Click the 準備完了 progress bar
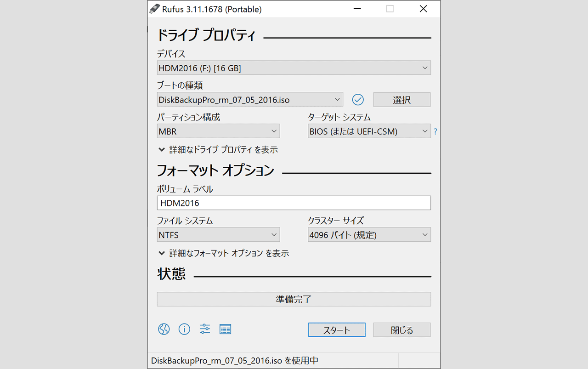 point(294,299)
